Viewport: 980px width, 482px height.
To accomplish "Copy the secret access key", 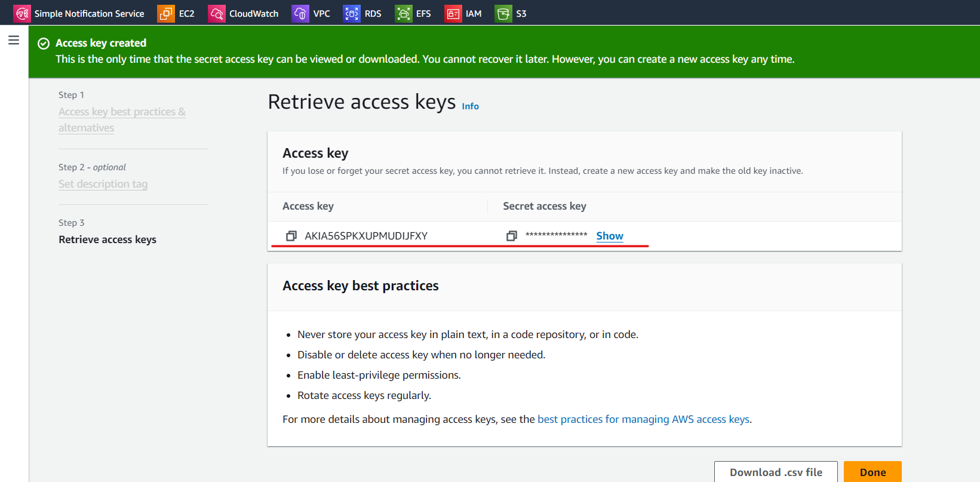I will click(x=512, y=236).
